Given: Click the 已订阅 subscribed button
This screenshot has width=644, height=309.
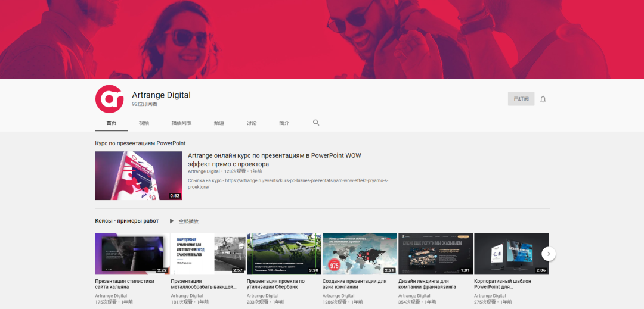Looking at the screenshot, I should [521, 99].
